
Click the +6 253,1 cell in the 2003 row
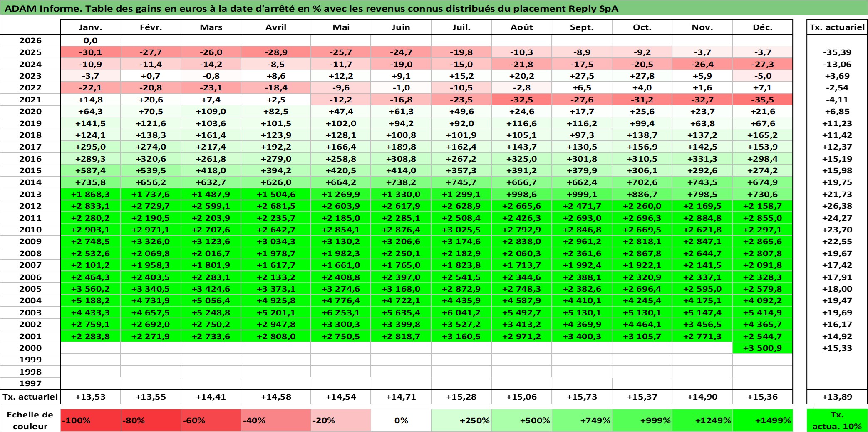tap(341, 312)
